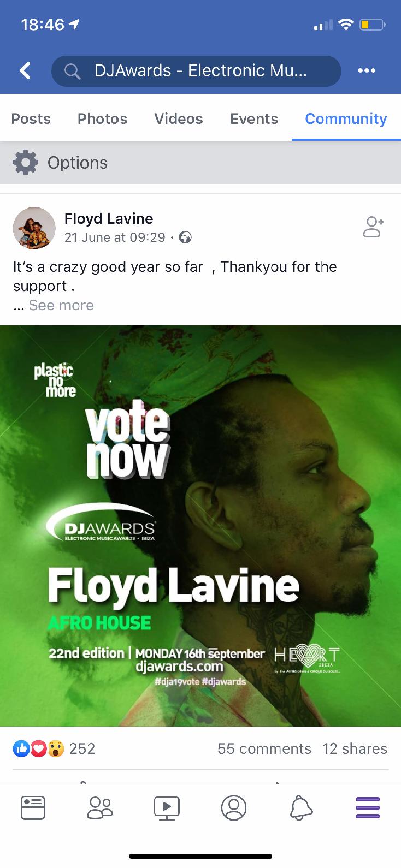Switch to the Events tab
This screenshot has height=868, width=401.
coord(254,119)
